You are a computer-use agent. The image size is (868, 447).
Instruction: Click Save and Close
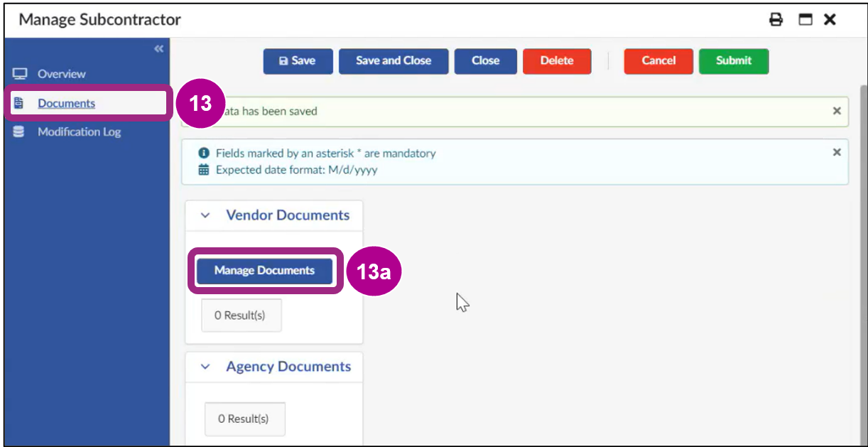(394, 61)
